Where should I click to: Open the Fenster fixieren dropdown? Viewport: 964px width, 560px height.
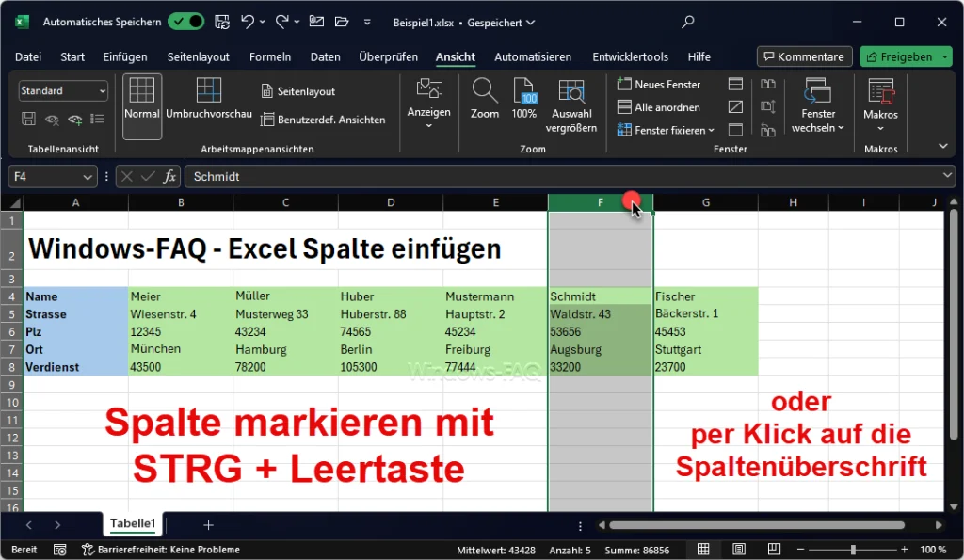666,130
